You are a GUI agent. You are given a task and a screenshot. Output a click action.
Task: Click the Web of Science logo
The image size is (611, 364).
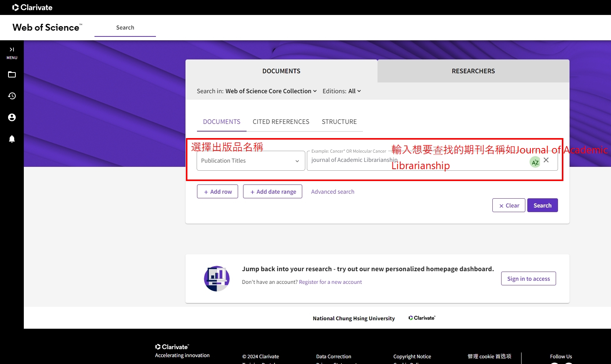point(47,28)
